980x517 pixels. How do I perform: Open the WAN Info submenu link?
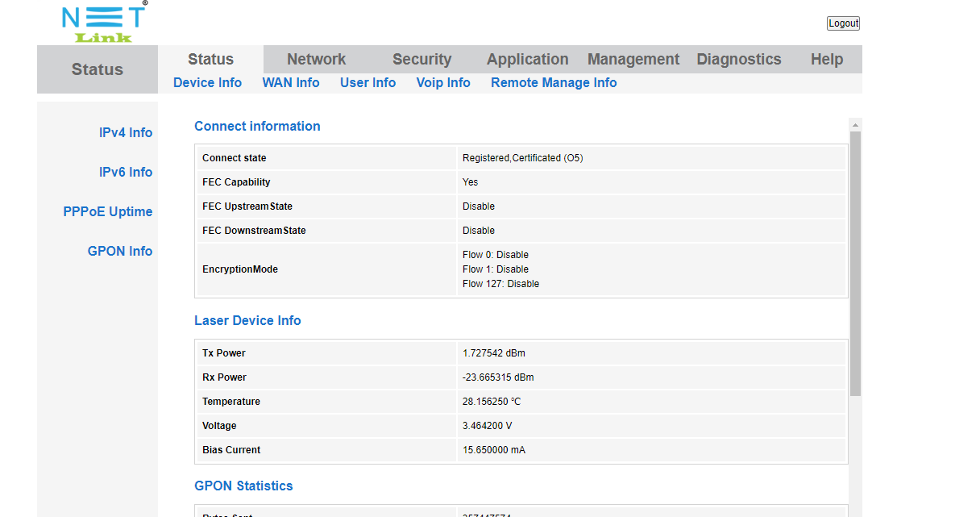(290, 82)
